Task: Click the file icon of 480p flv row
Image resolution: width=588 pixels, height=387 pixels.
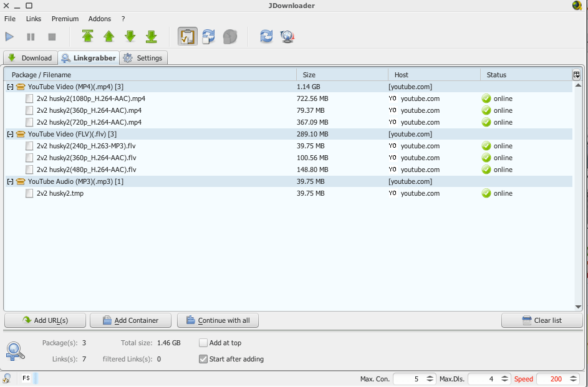Action: (29, 170)
